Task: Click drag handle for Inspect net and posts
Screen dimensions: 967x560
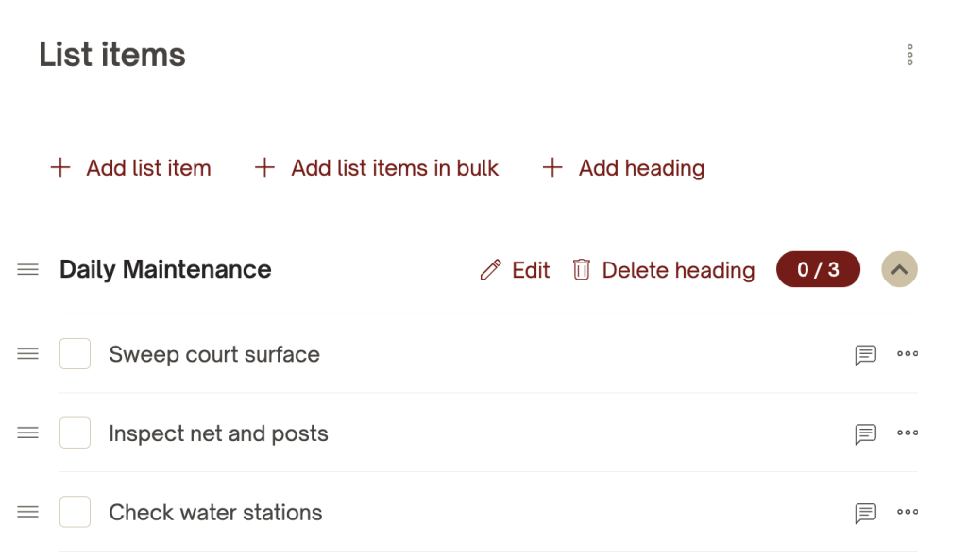Action: point(28,433)
